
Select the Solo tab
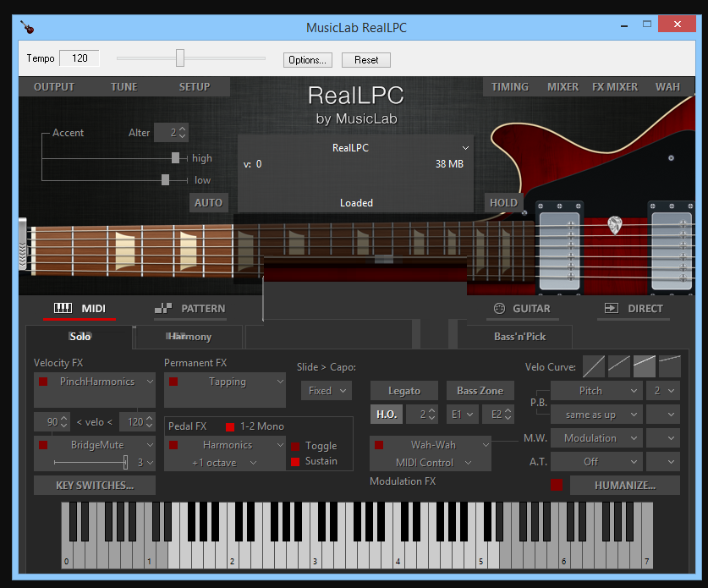tap(80, 337)
